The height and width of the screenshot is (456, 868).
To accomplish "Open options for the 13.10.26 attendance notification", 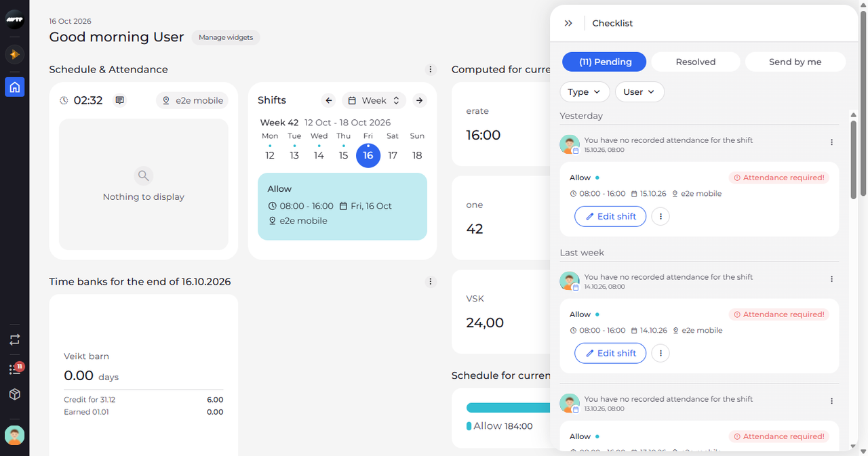I will pyautogui.click(x=832, y=401).
